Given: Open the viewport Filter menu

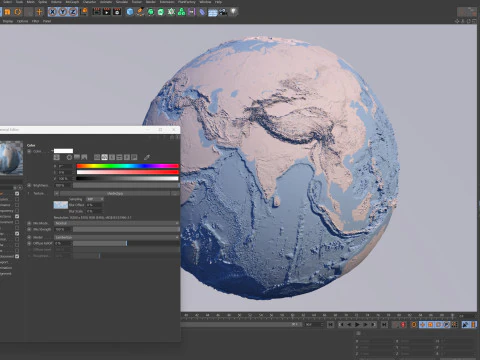Looking at the screenshot, I should 35,21.
